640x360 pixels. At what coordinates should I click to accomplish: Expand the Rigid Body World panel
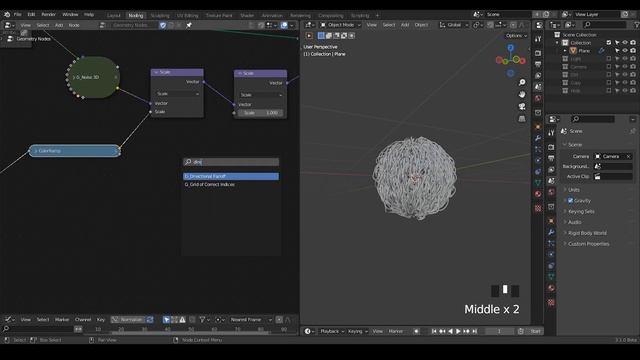(587, 233)
